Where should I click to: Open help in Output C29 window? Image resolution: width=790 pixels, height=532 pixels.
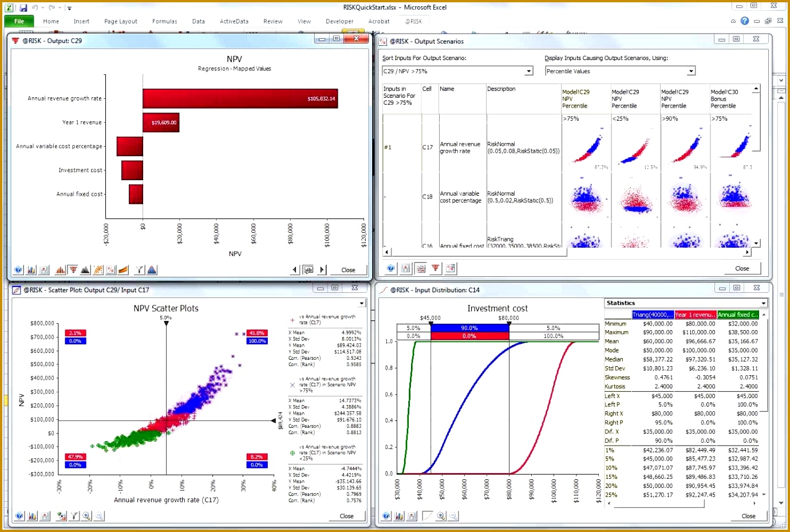click(18, 269)
